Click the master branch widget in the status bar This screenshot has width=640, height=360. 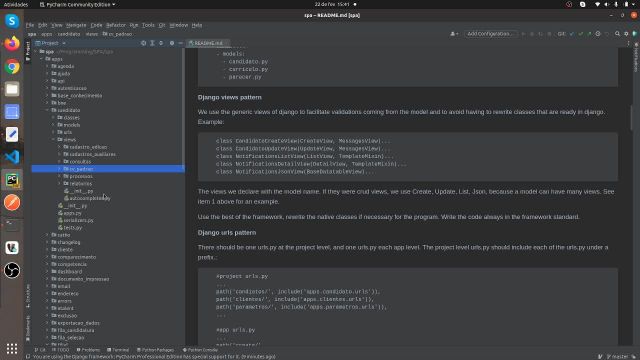point(617,357)
